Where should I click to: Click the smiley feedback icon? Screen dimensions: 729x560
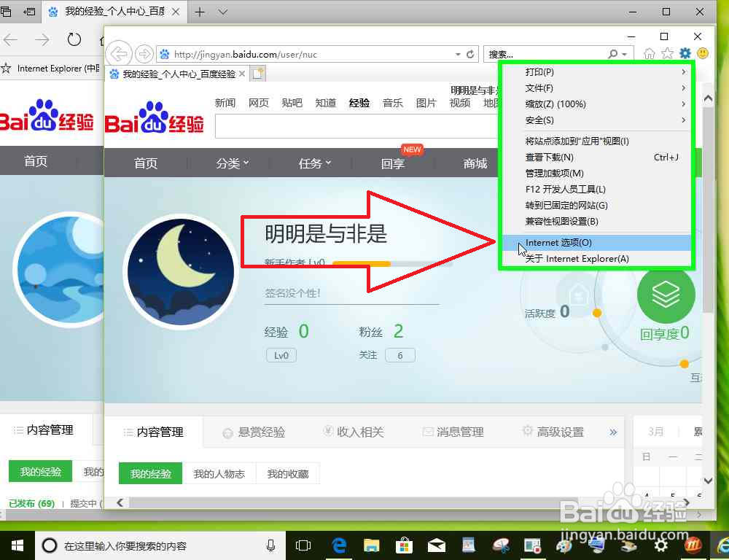701,53
